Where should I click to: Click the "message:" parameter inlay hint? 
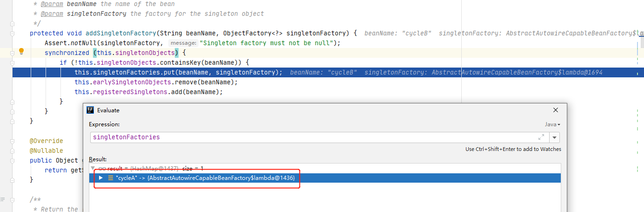[183, 43]
